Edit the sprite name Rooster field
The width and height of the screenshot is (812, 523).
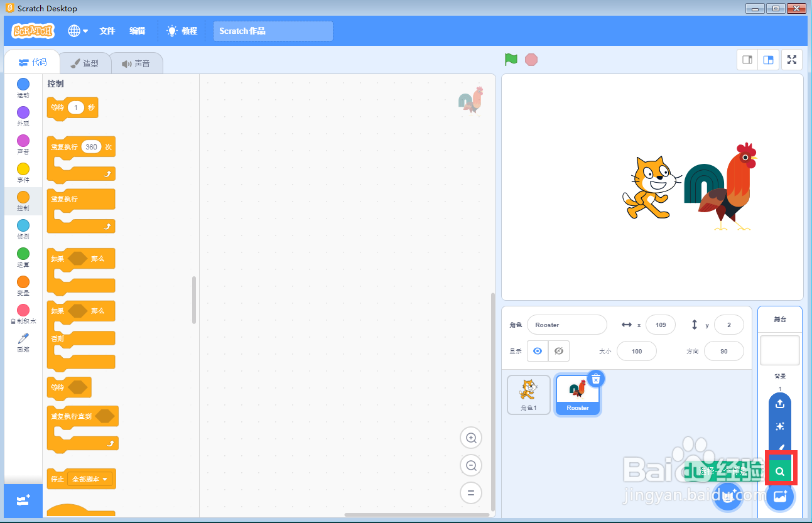(x=567, y=325)
